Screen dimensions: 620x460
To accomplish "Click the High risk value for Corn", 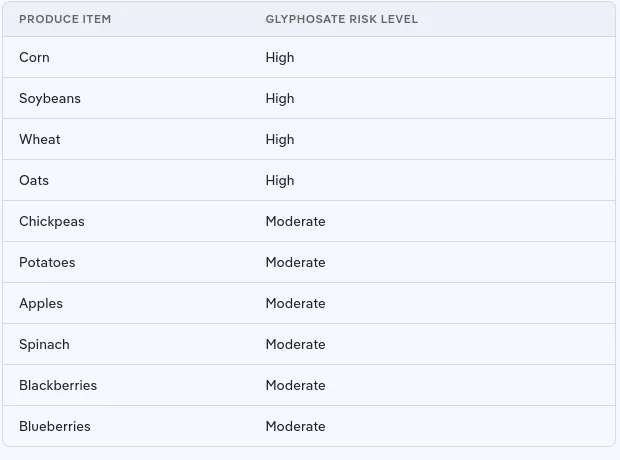I will click(280, 58).
